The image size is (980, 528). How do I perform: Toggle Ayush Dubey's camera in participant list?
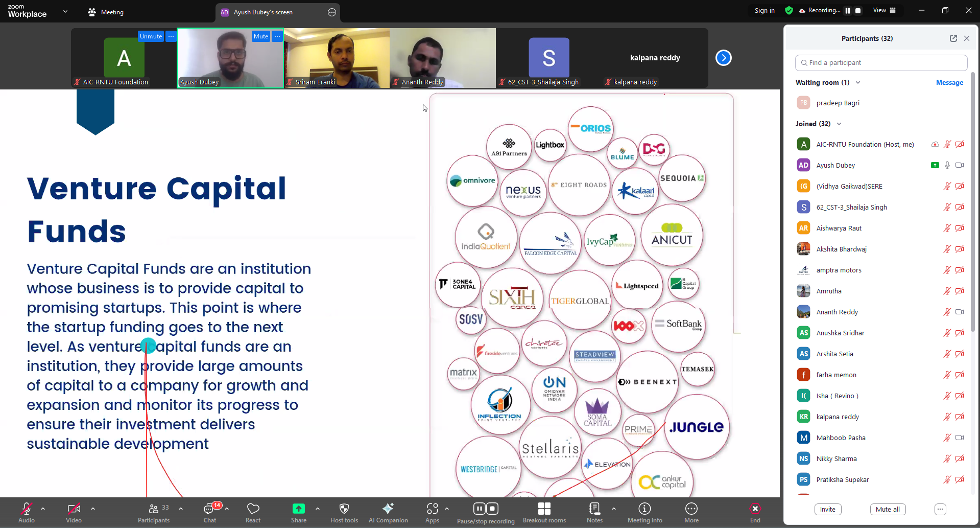pyautogui.click(x=960, y=165)
